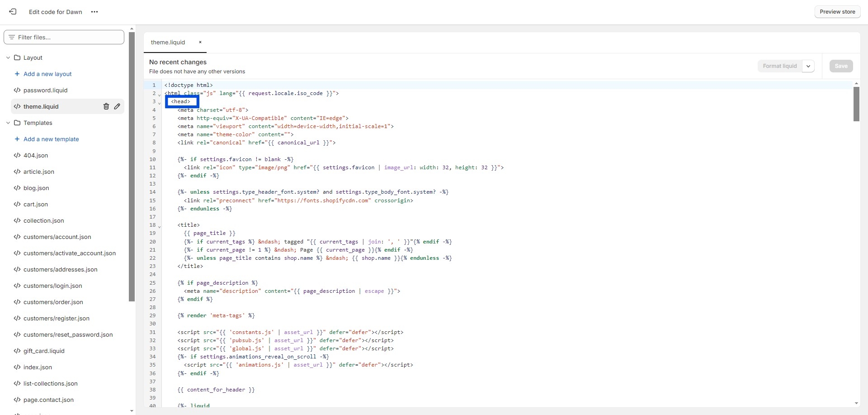868x415 pixels.
Task: Click the Templates folder icon
Action: [17, 123]
